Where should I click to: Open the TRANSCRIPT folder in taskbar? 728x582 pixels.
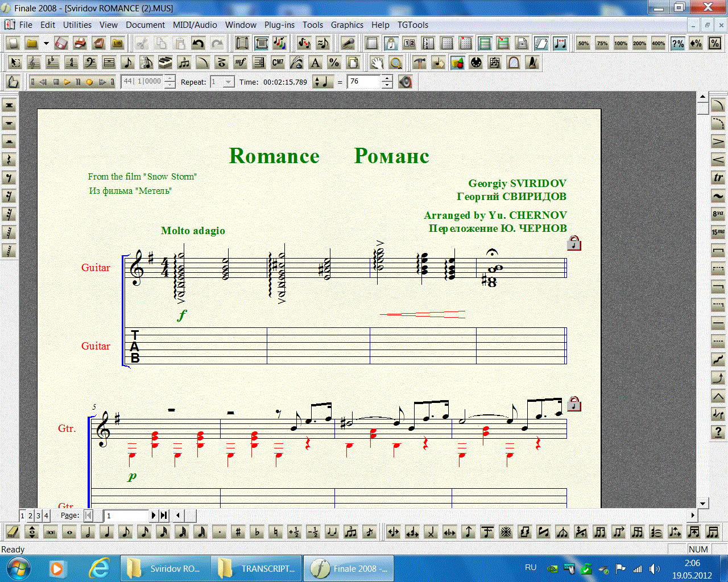coord(257,568)
